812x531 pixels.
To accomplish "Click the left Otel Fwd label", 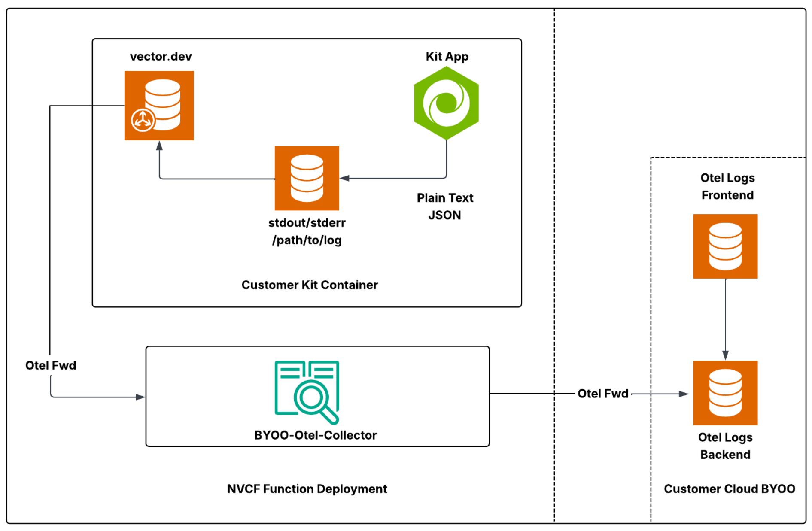I will point(51,365).
